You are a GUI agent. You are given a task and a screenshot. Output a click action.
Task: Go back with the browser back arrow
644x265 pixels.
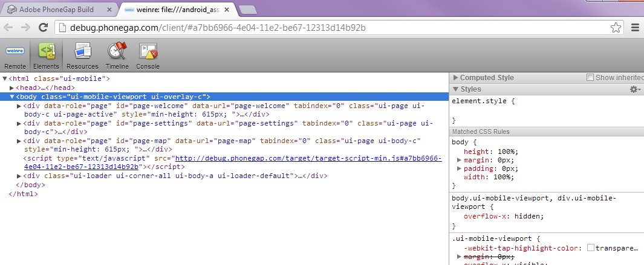[x=8, y=28]
